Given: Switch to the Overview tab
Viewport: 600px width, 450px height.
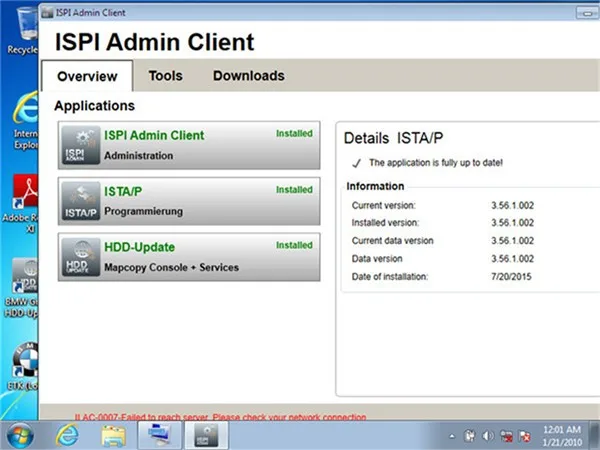Looking at the screenshot, I should [x=87, y=76].
